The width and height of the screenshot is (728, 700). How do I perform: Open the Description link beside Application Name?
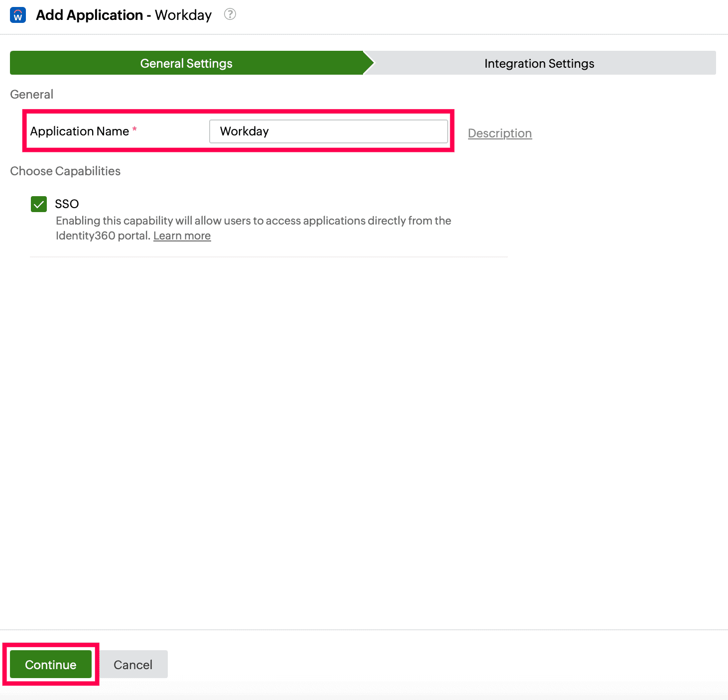click(499, 133)
